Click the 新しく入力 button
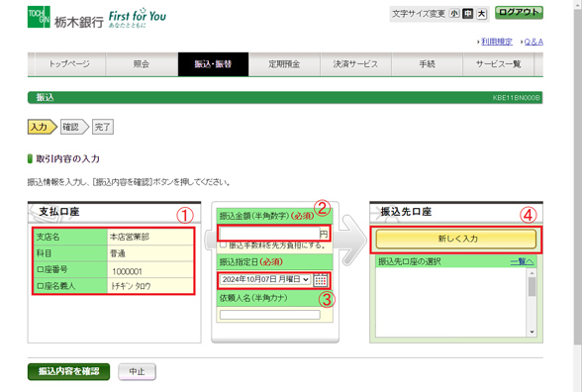This screenshot has width=582, height=392. (456, 239)
